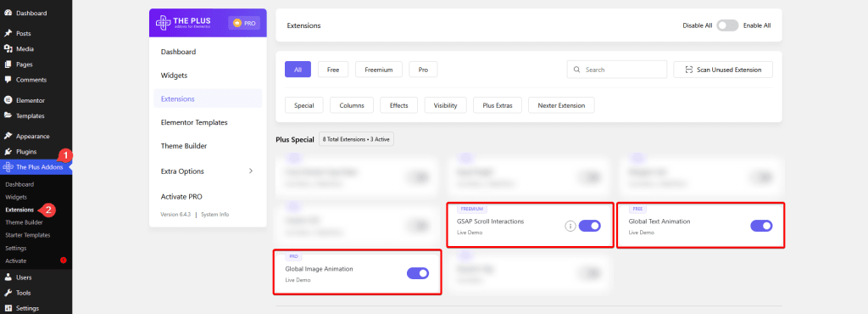
Task: Open Extensions in The Plus panel
Action: point(208,98)
